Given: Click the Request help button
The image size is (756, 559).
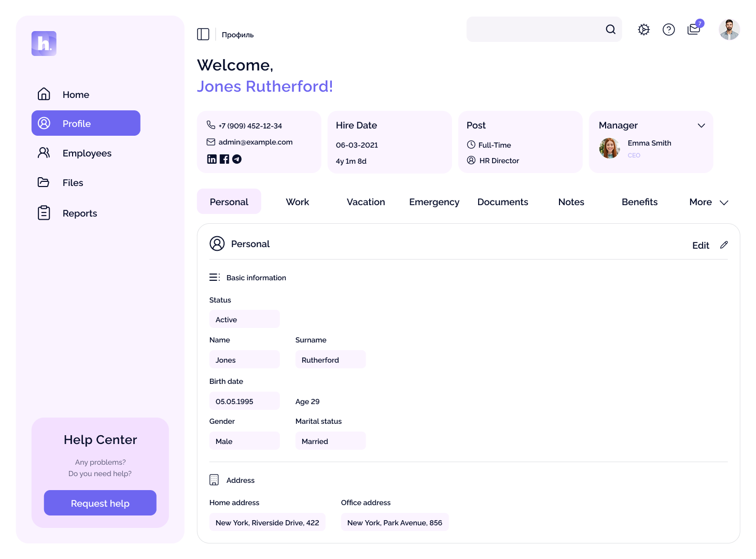Looking at the screenshot, I should 100,503.
